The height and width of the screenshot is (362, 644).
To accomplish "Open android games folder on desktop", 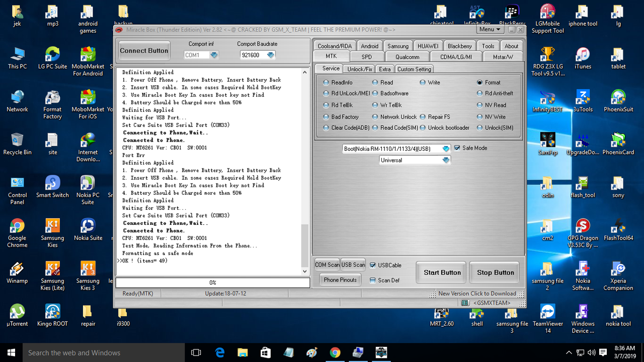I will [x=88, y=20].
